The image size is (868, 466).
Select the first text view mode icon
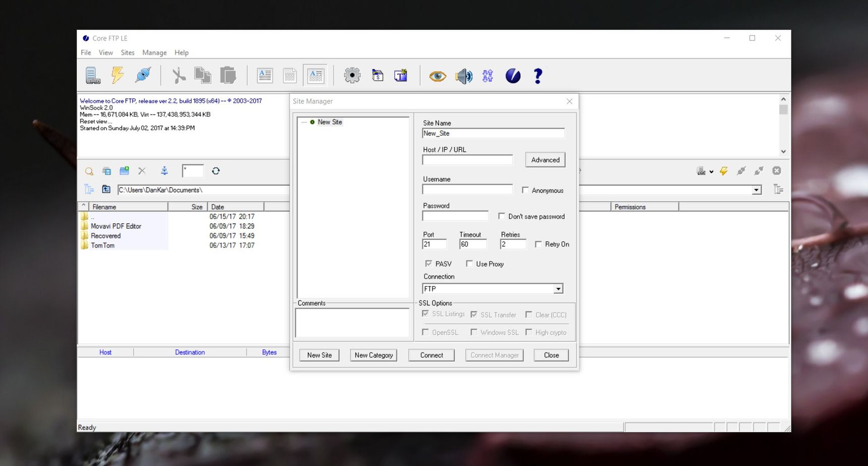tap(265, 76)
